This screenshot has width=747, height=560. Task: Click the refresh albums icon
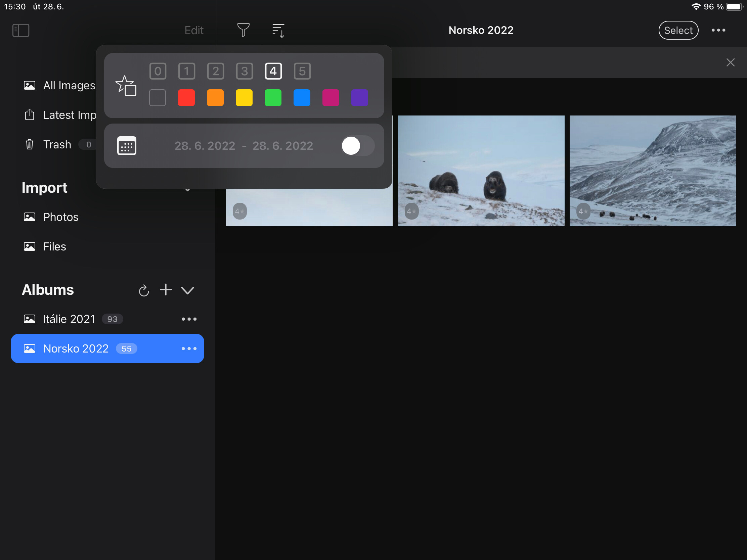coord(144,290)
